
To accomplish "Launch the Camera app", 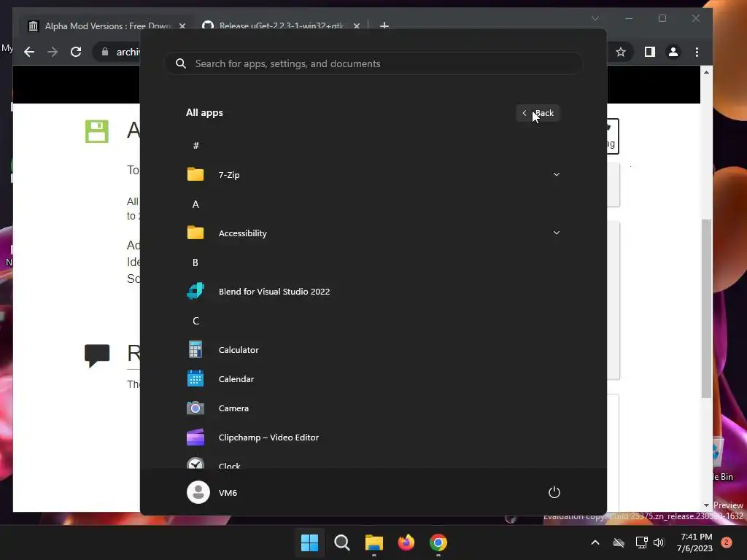I will [373, 408].
